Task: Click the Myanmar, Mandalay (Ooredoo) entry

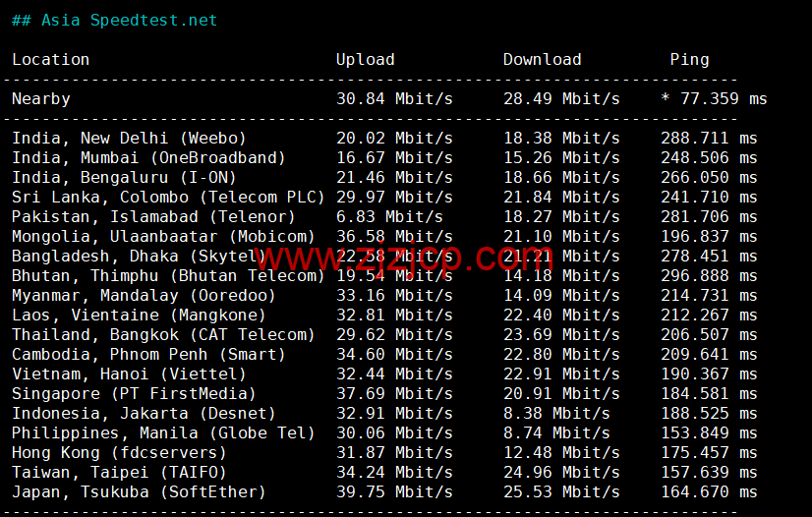Action: coord(139,295)
